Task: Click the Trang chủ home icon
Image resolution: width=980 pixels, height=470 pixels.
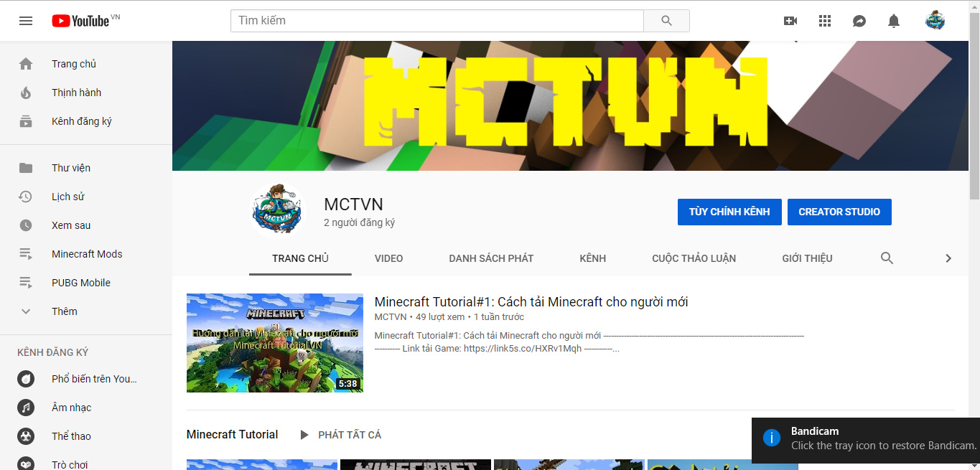Action: pyautogui.click(x=26, y=64)
